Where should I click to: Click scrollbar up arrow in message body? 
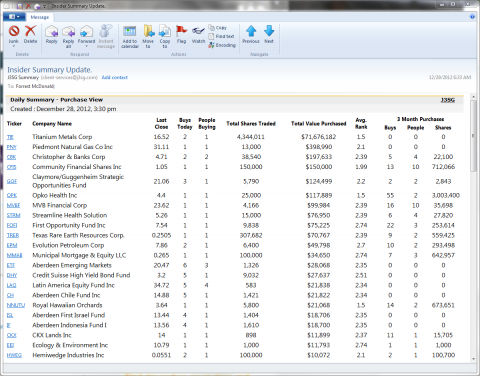pos(473,97)
